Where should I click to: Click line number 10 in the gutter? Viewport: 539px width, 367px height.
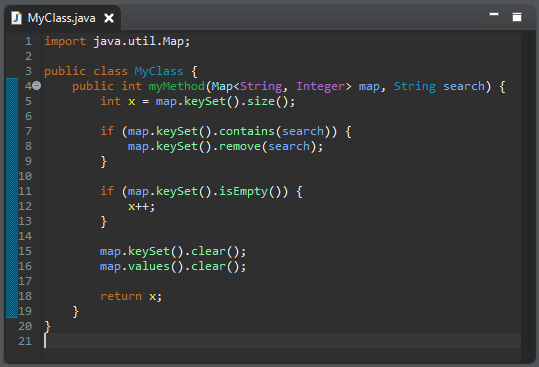click(x=25, y=176)
